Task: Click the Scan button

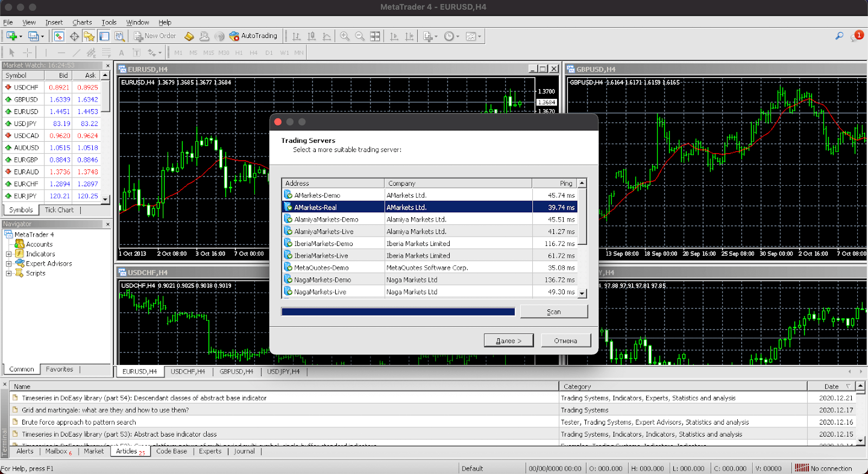Action: coord(553,312)
